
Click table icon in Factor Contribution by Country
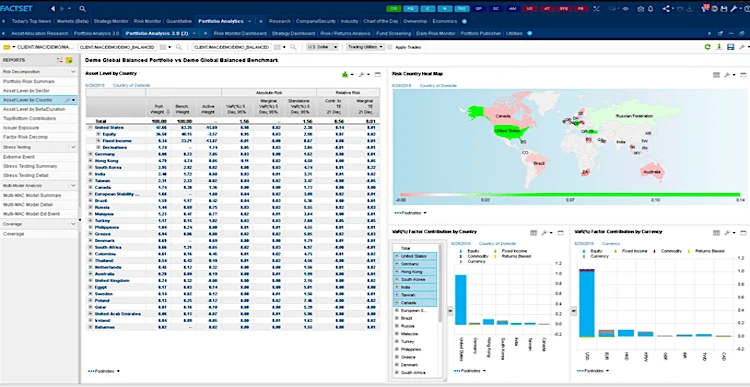click(x=533, y=232)
